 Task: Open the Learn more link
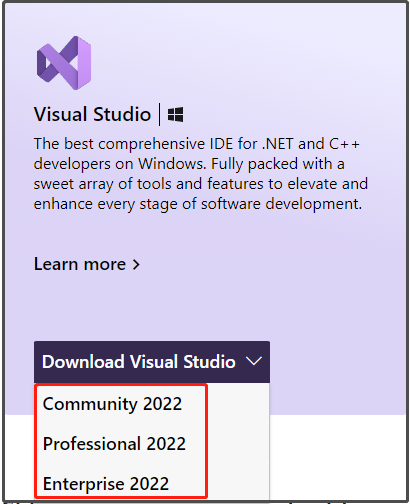tap(87, 264)
